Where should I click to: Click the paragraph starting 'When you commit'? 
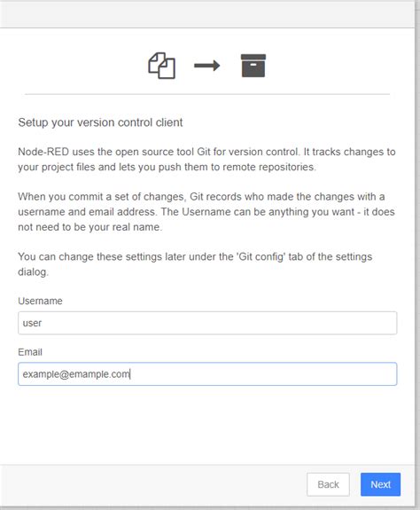pos(206,212)
